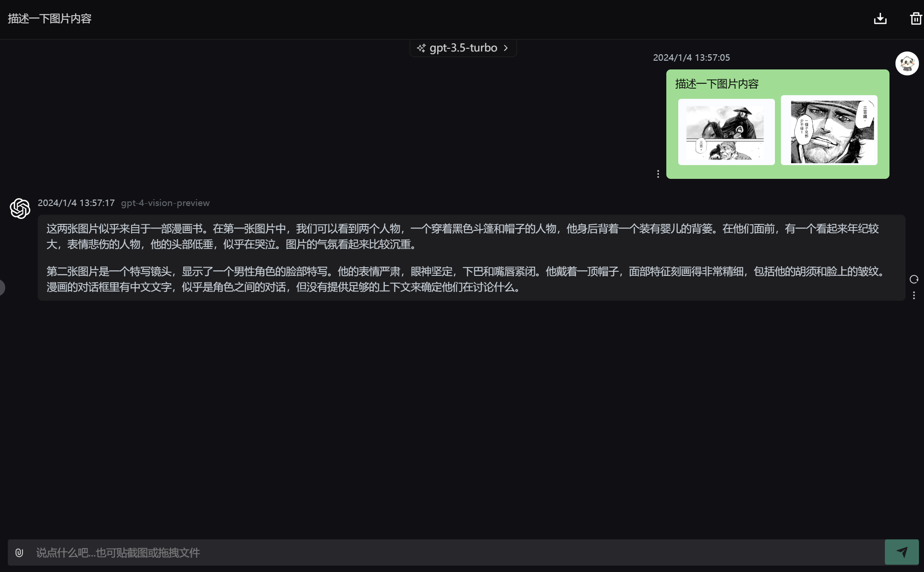Image resolution: width=924 pixels, height=572 pixels.
Task: Click the assistant reply timestamp 13:57:17
Action: click(x=76, y=203)
